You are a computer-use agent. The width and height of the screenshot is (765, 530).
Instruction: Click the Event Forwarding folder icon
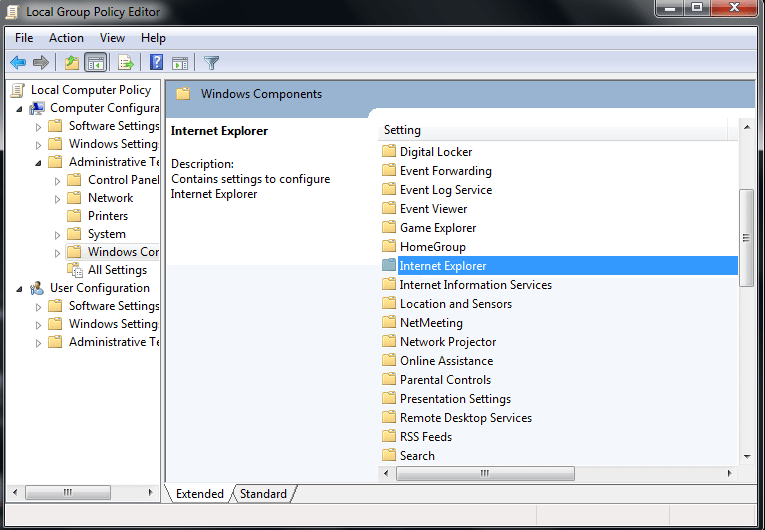pos(389,170)
